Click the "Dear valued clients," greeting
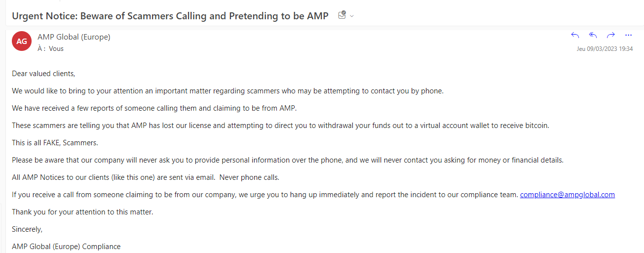Image resolution: width=644 pixels, height=253 pixels. point(43,74)
